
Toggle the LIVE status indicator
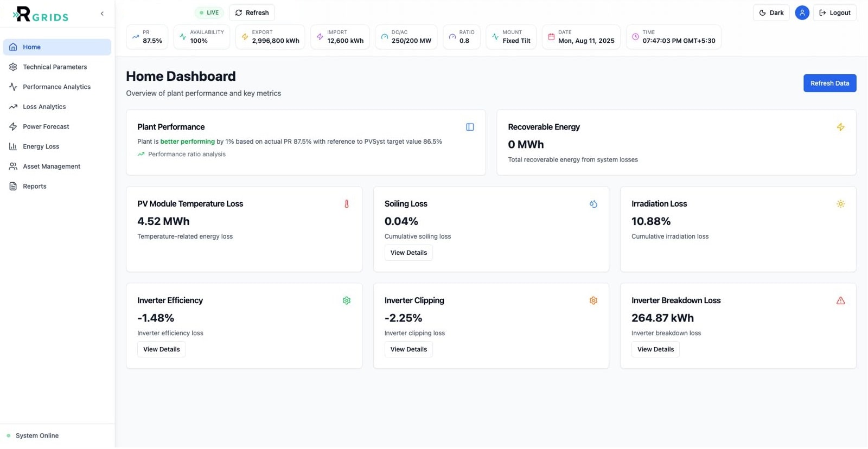pyautogui.click(x=209, y=12)
